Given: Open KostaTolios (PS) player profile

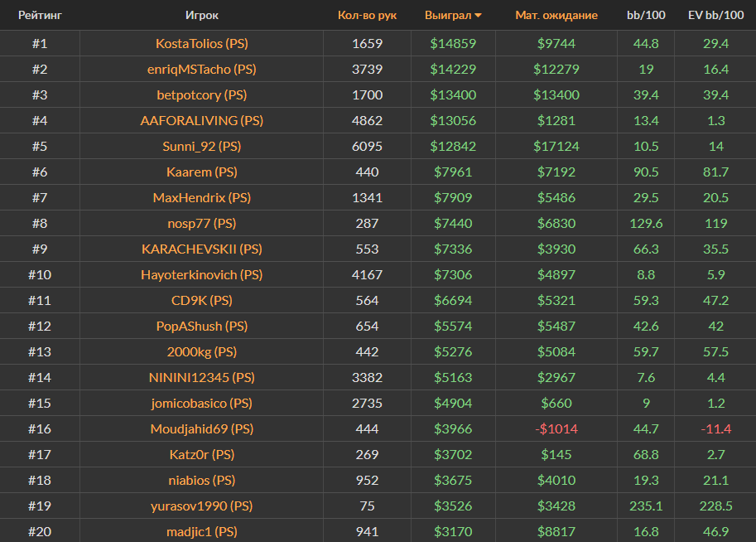Looking at the screenshot, I should click(202, 44).
